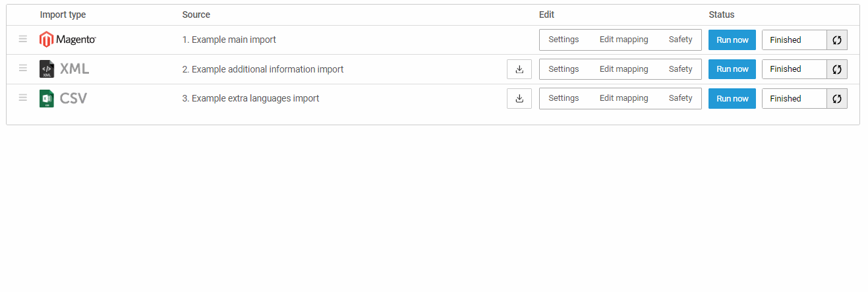Refresh the Magento import status
Image resolution: width=868 pixels, height=292 pixels.
(x=837, y=40)
